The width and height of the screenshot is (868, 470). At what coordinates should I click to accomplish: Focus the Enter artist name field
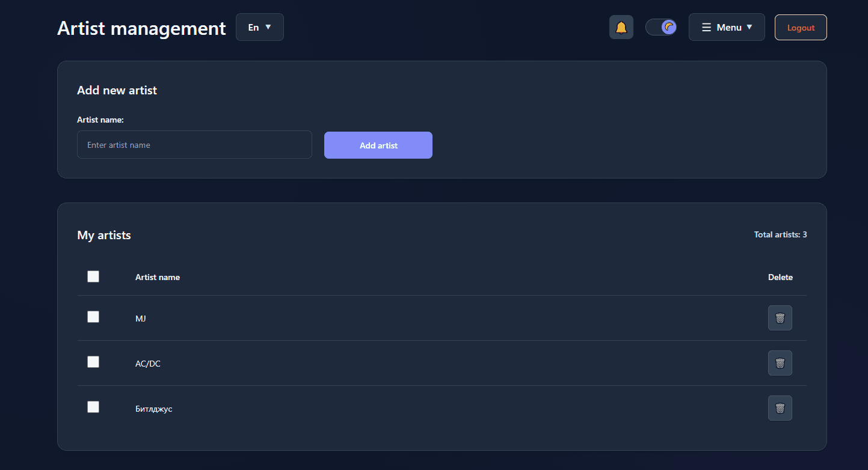click(x=194, y=145)
